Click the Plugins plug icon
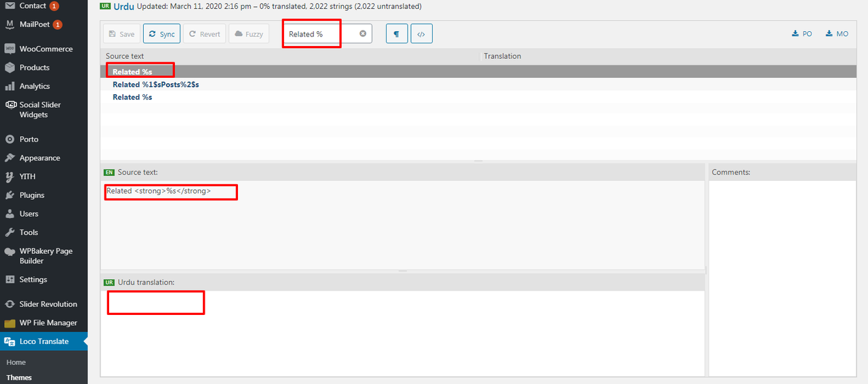This screenshot has height=384, width=868. pyautogui.click(x=9, y=195)
